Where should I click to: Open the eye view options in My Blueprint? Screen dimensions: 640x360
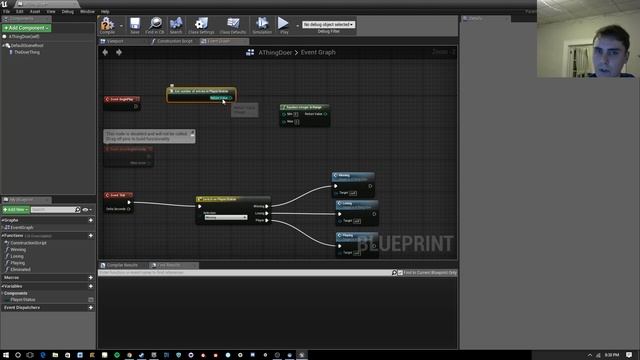pyautogui.click(x=87, y=209)
